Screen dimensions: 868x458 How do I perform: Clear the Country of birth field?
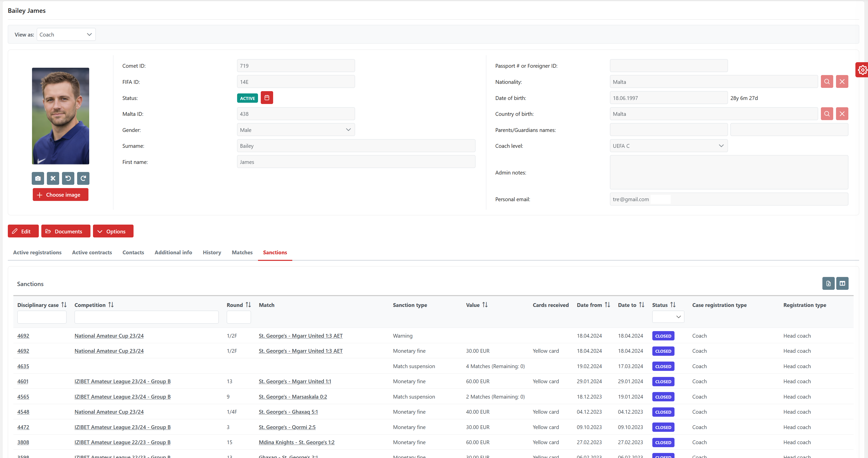coord(842,114)
